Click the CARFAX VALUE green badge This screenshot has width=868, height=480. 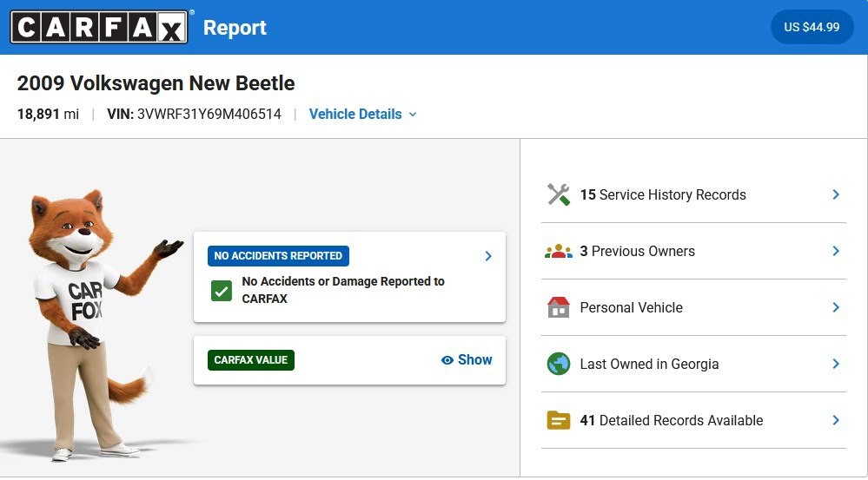coord(251,360)
